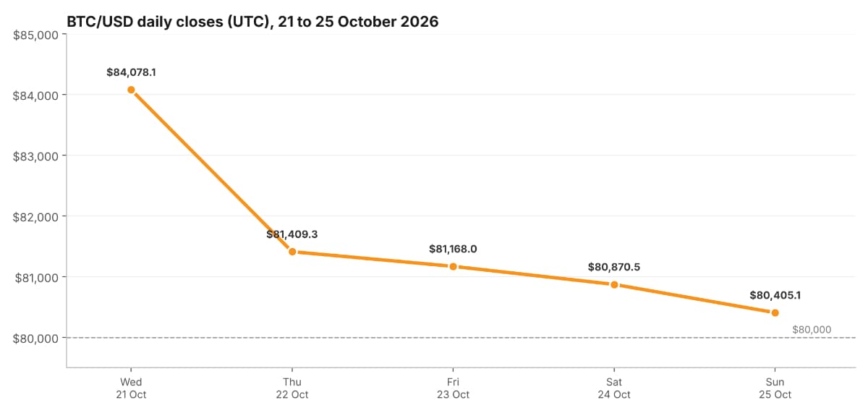Click the $82,000 y-axis label

click(36, 216)
